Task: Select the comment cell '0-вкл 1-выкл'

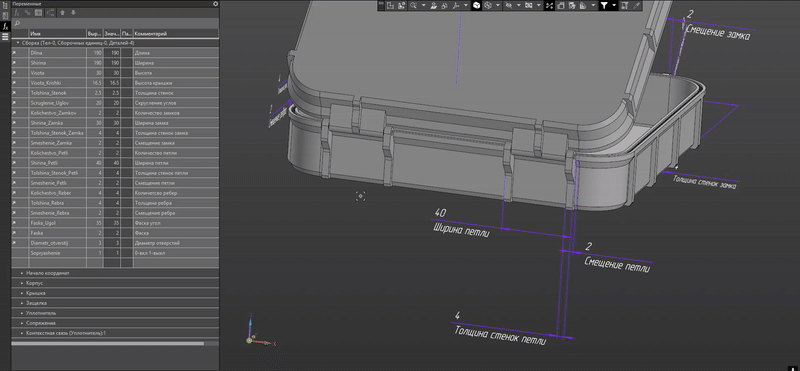Action: tap(176, 253)
